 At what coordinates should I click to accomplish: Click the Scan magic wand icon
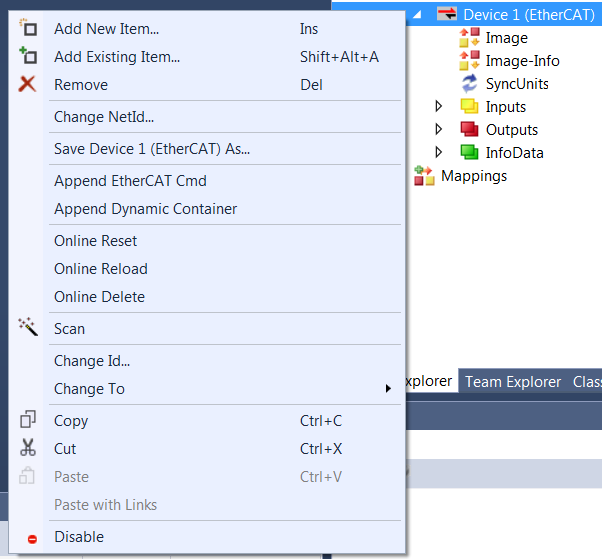[x=28, y=327]
